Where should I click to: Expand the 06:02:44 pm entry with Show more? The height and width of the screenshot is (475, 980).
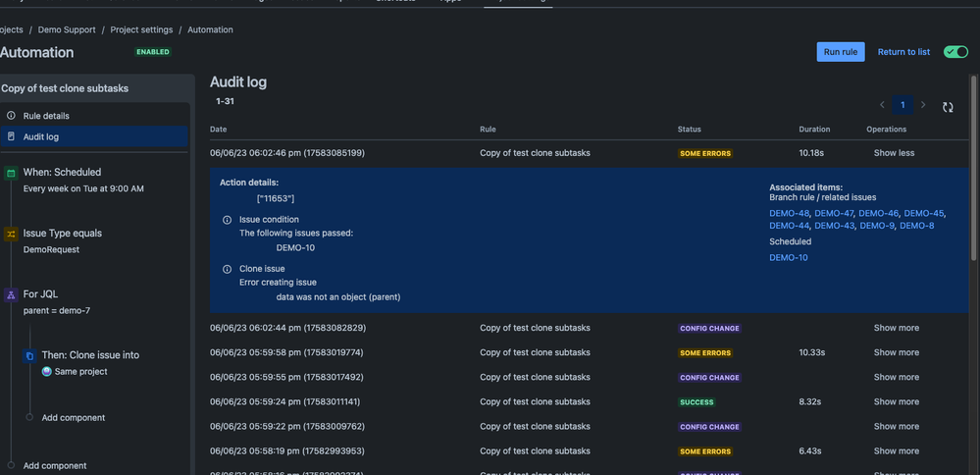click(x=897, y=328)
